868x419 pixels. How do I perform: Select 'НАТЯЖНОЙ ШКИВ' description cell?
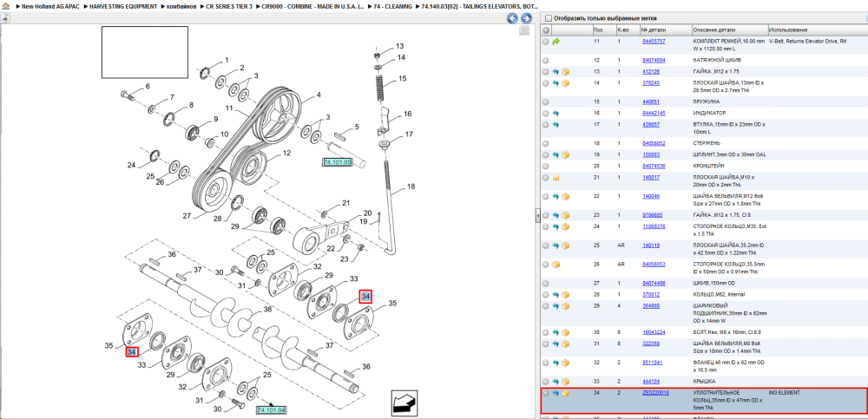pyautogui.click(x=717, y=61)
